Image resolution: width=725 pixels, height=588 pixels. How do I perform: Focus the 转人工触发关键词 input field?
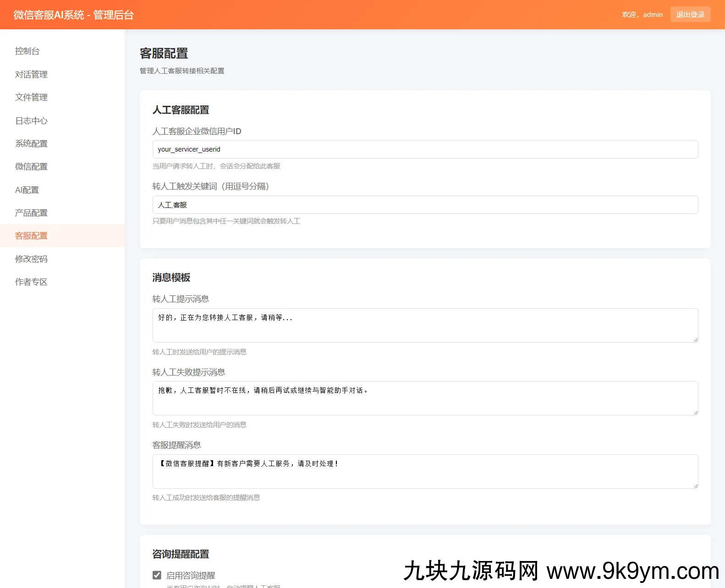click(x=425, y=205)
